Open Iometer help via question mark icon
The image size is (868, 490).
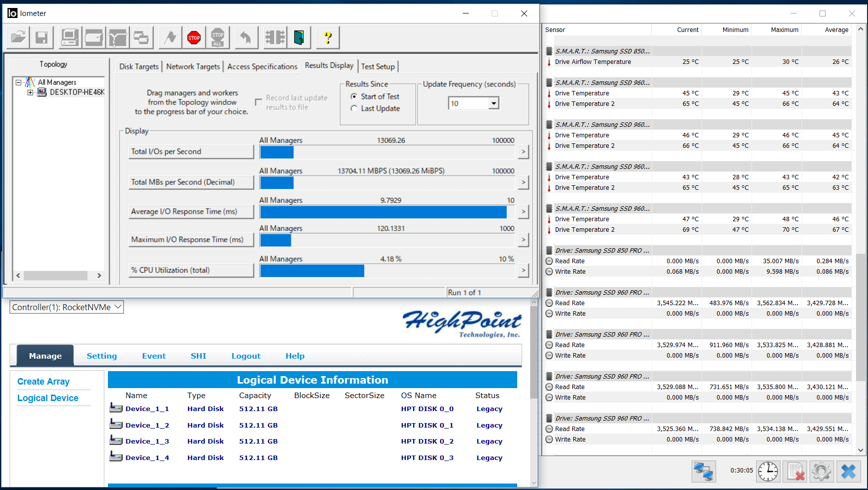point(328,37)
